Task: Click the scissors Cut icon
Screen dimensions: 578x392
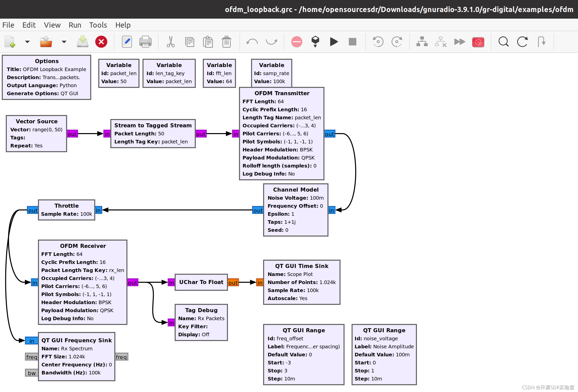Action: [170, 42]
